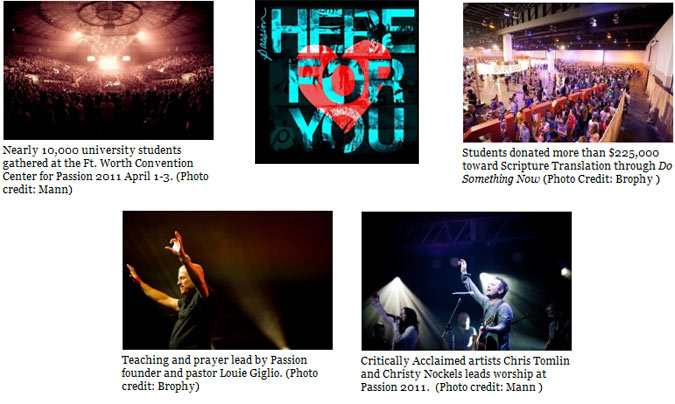Click the Passion script logo on album cover
The image size is (675, 404).
click(x=263, y=34)
